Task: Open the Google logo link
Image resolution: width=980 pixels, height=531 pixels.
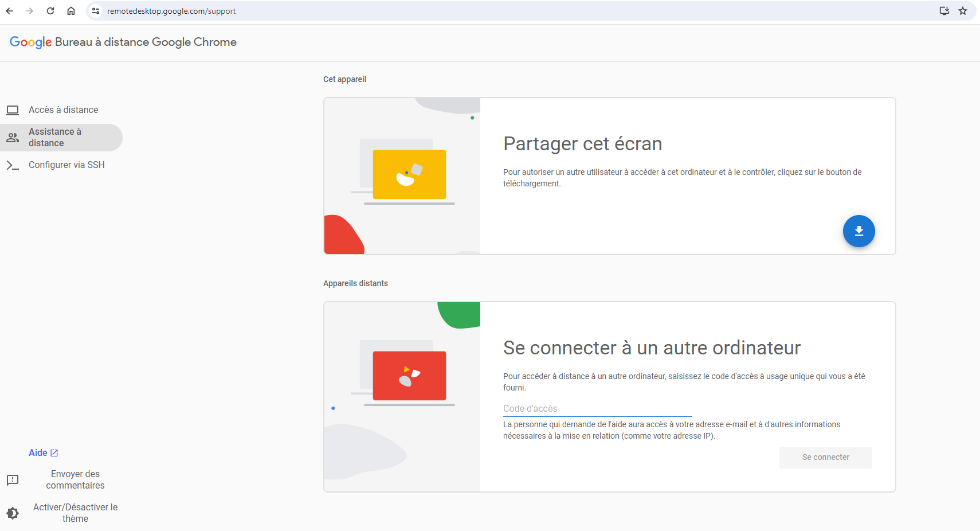Action: [31, 42]
